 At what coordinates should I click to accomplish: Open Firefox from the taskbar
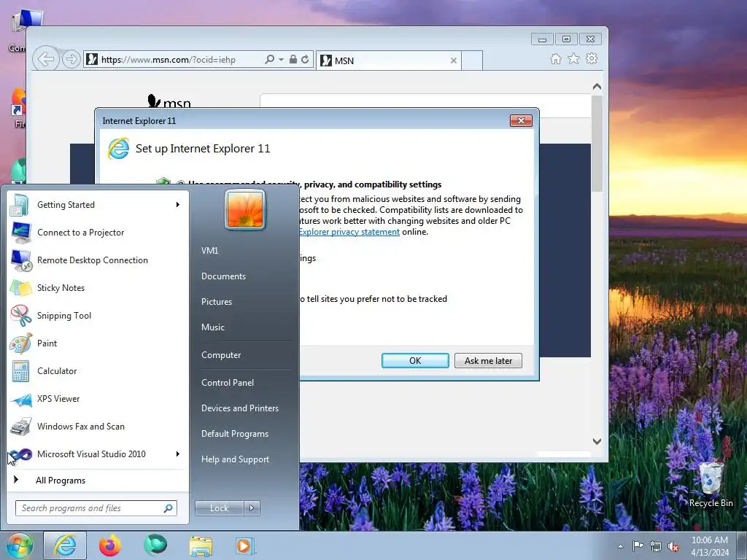pyautogui.click(x=110, y=545)
